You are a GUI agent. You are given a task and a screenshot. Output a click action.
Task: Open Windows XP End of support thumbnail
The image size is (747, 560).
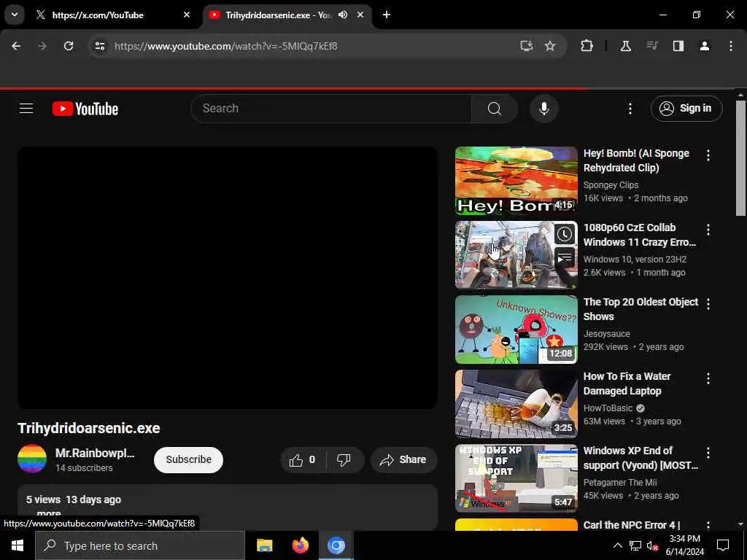[x=516, y=478]
